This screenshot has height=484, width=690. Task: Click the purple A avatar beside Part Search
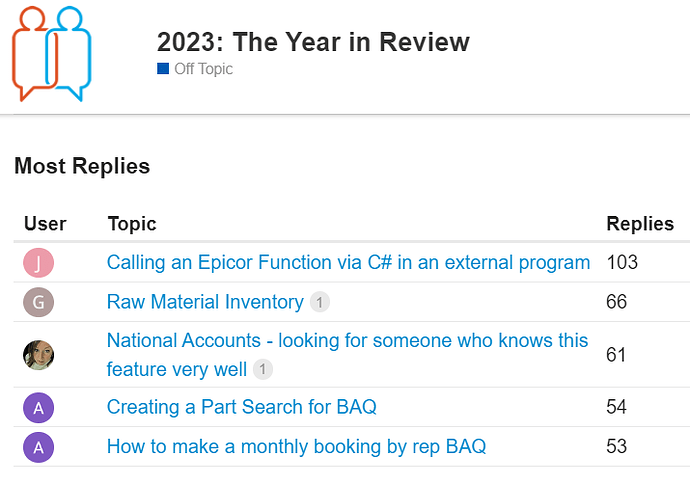pyautogui.click(x=39, y=407)
